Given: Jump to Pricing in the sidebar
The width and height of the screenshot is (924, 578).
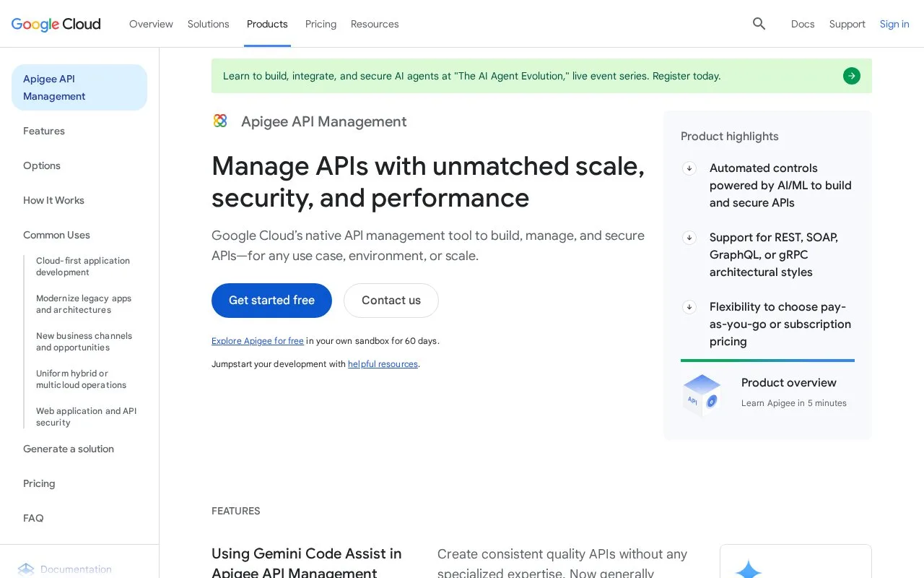Looking at the screenshot, I should pos(39,483).
